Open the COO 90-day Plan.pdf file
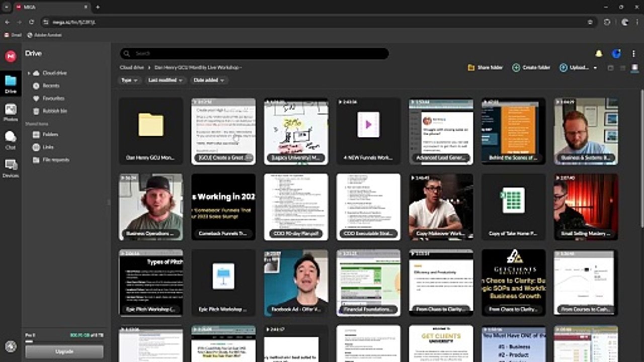Viewport: 644px width, 362px height. (296, 207)
